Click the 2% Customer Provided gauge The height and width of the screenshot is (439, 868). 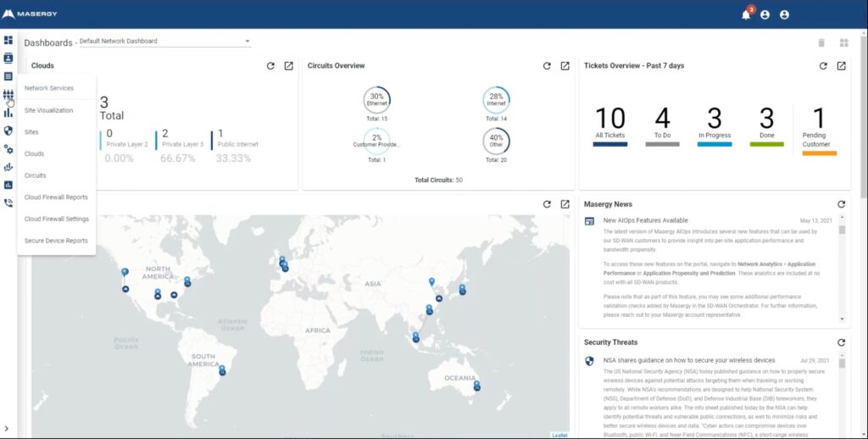pos(376,142)
